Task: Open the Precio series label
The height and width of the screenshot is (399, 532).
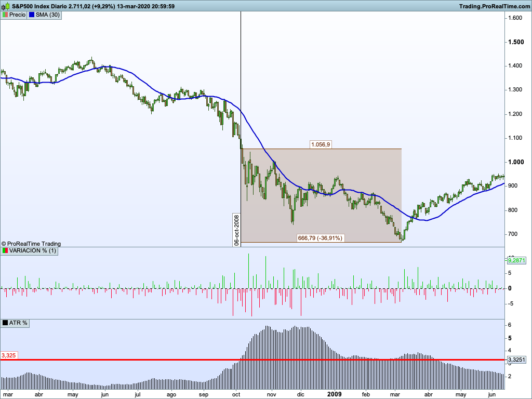Action: click(17, 15)
